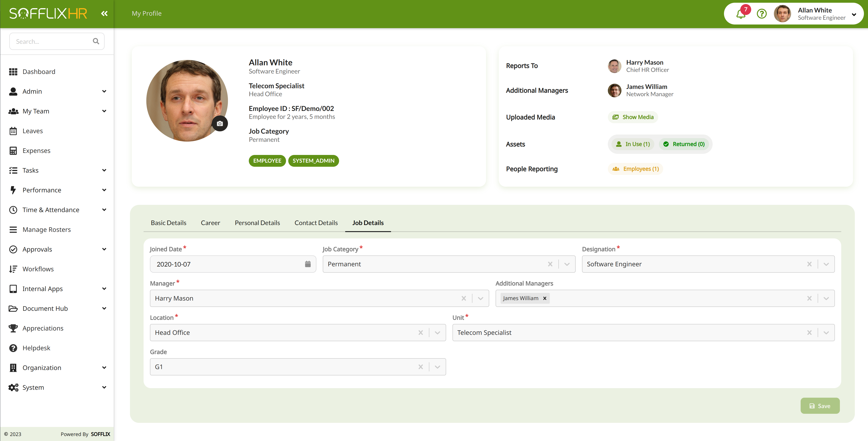868x441 pixels.
Task: Open the calendar picker for Joined Date
Action: click(308, 264)
